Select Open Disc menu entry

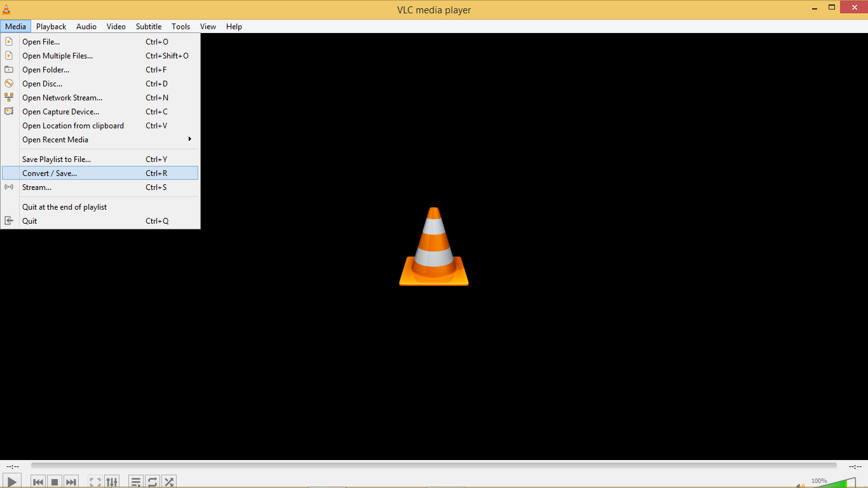[x=42, y=84]
